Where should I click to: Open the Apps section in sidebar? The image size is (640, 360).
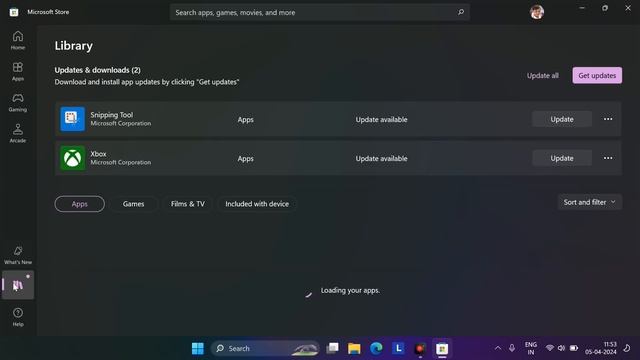(18, 71)
